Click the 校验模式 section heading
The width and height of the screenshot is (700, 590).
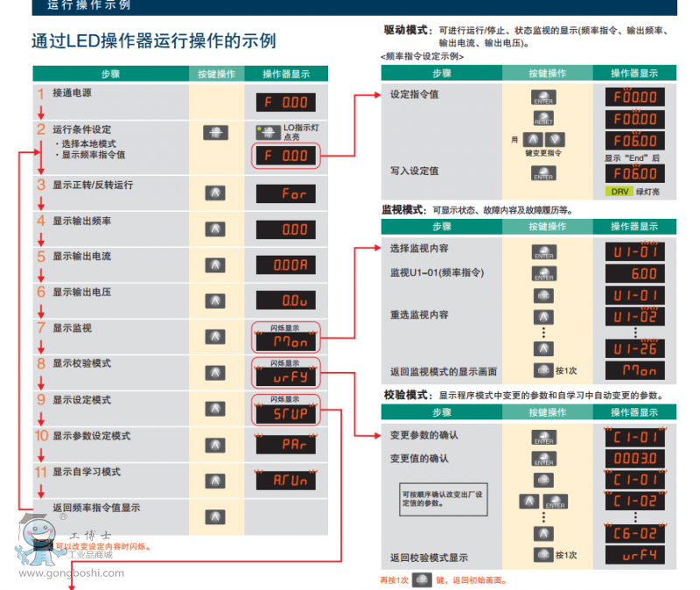[407, 395]
